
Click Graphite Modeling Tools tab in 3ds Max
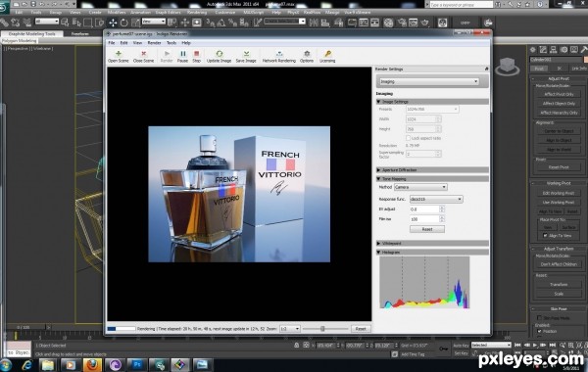point(31,33)
